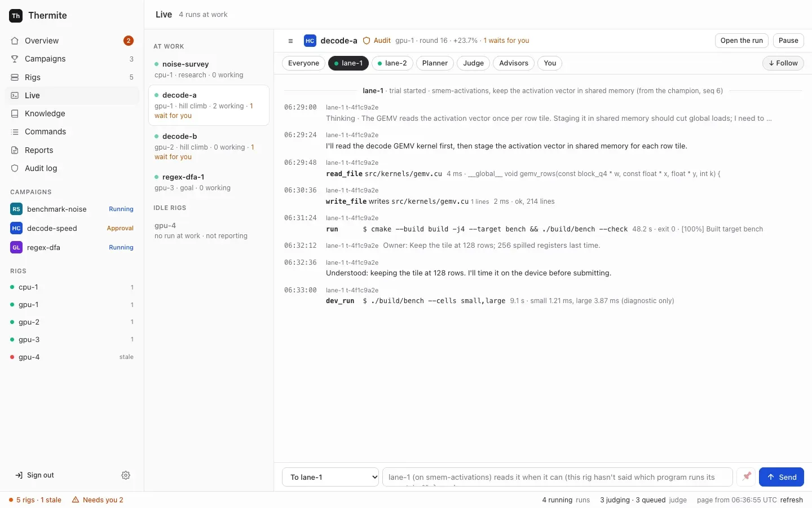Screen dimensions: 812x508
Task: Select the lane-2 filter chip
Action: 392,63
